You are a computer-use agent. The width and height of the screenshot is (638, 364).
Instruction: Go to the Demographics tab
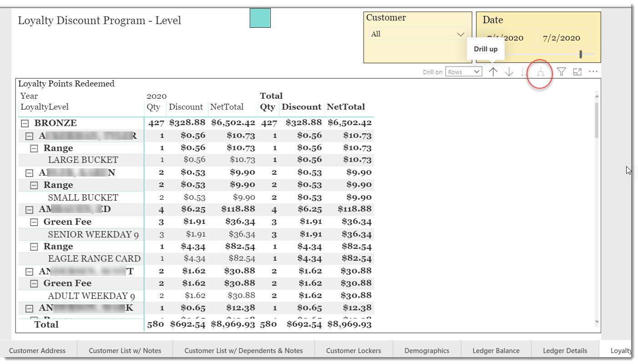click(427, 350)
